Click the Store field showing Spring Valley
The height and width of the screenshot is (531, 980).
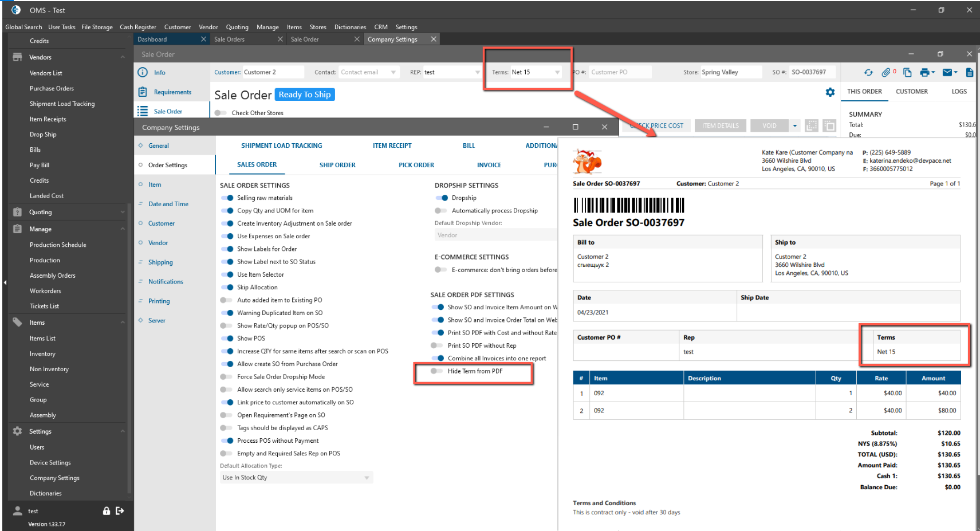tap(731, 72)
